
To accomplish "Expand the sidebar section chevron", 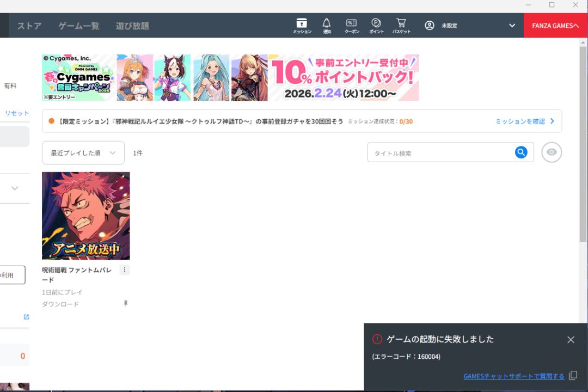I will (15, 188).
